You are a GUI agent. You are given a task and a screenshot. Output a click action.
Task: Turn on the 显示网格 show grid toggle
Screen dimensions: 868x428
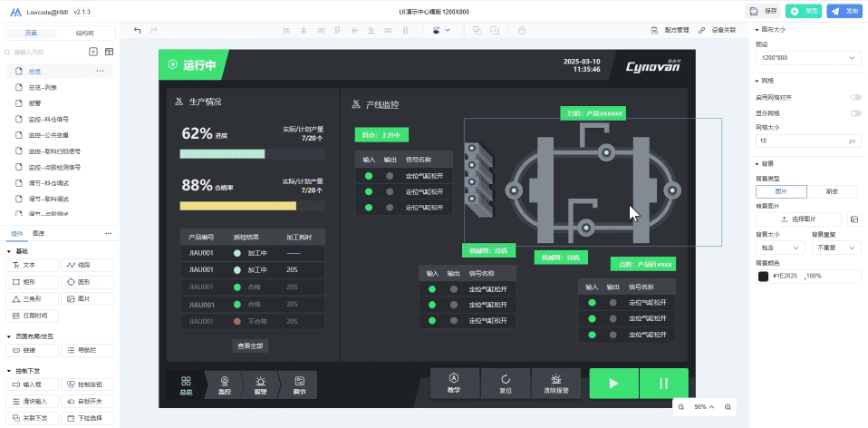click(x=854, y=113)
